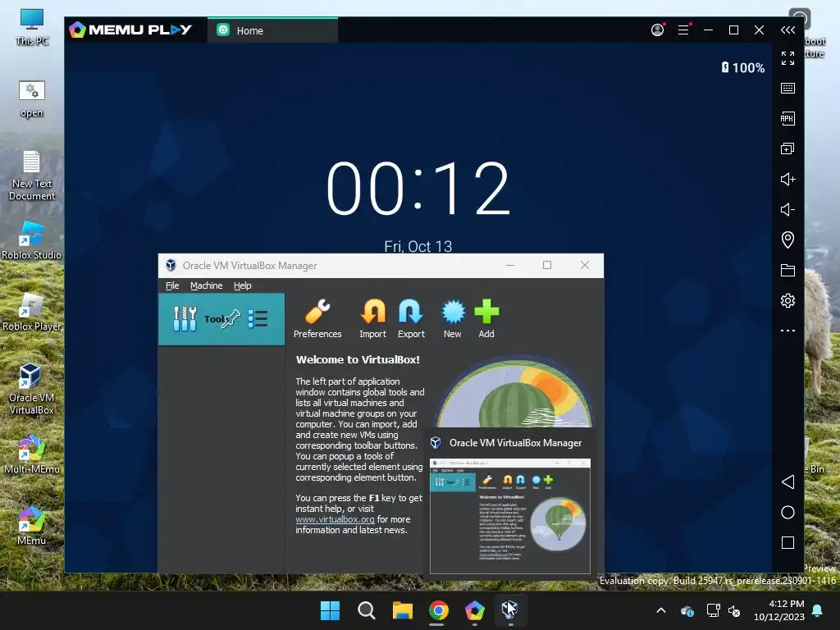The height and width of the screenshot is (630, 840).
Task: Open MEmu keyboard mapping icon
Action: [x=787, y=88]
